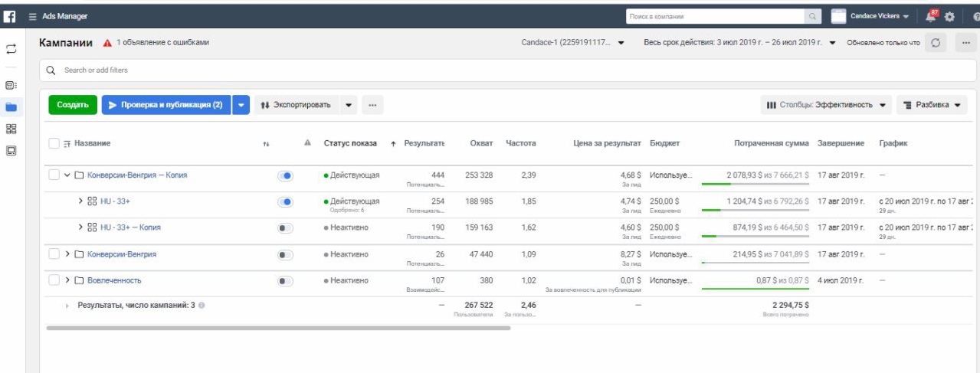
Task: Collapse the Конверсии-Венгрия — Копия campaign
Action: pyautogui.click(x=67, y=175)
